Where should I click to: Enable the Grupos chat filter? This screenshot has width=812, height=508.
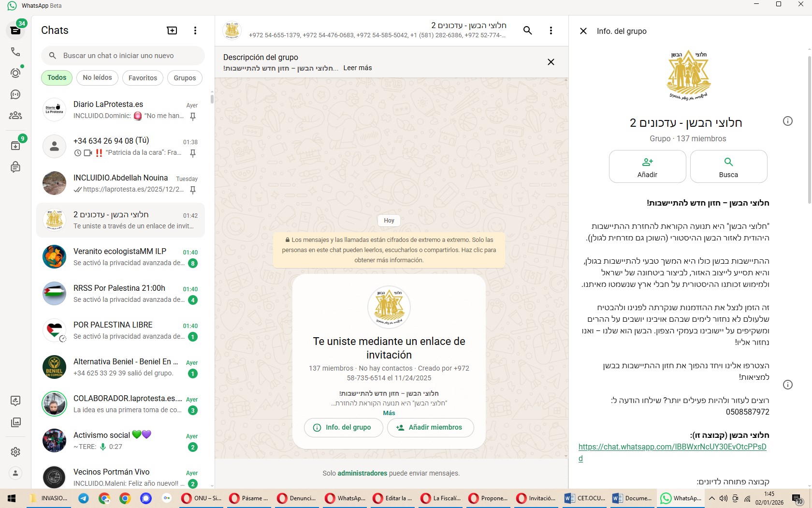[x=185, y=77]
